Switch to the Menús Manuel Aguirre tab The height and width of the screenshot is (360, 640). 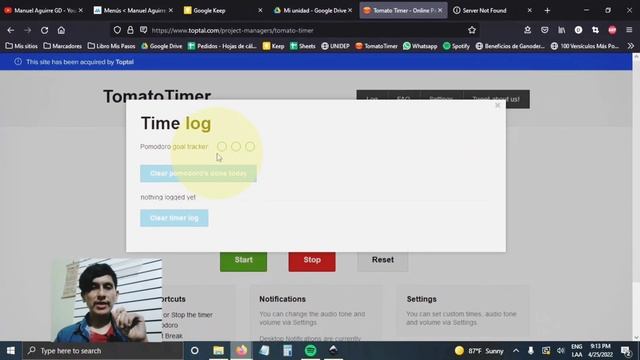click(x=130, y=11)
